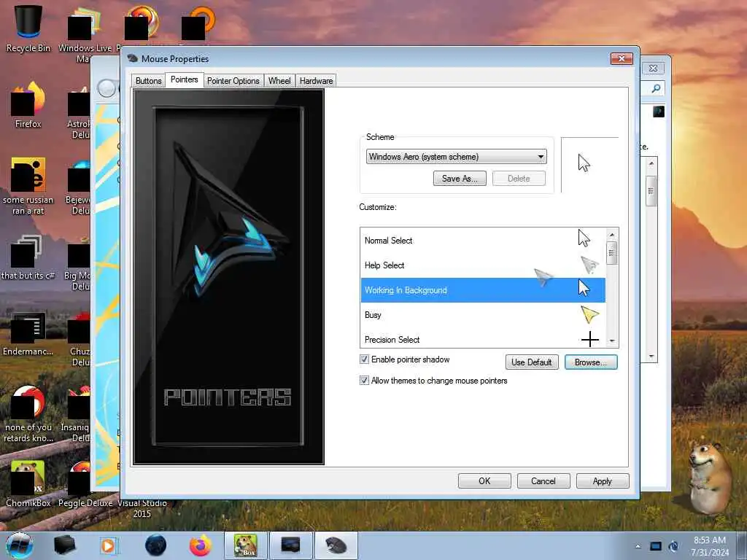
Task: Click the Save As... button
Action: click(460, 179)
